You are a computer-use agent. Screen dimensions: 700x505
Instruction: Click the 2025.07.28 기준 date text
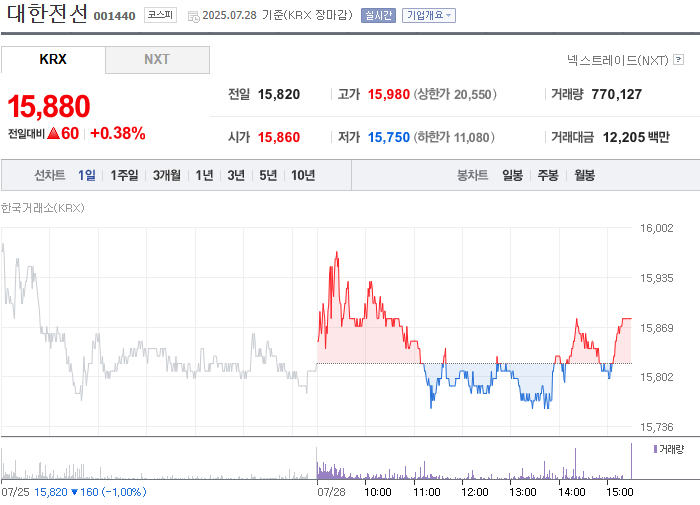[277, 15]
